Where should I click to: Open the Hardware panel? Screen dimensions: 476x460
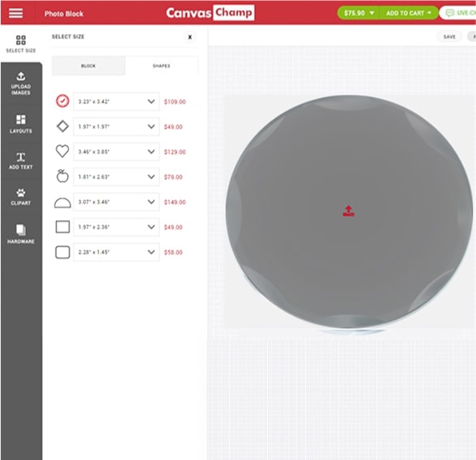point(21,234)
